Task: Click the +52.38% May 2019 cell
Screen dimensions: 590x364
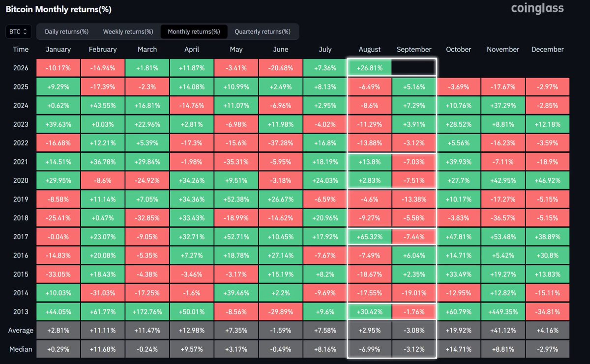Action: 236,199
